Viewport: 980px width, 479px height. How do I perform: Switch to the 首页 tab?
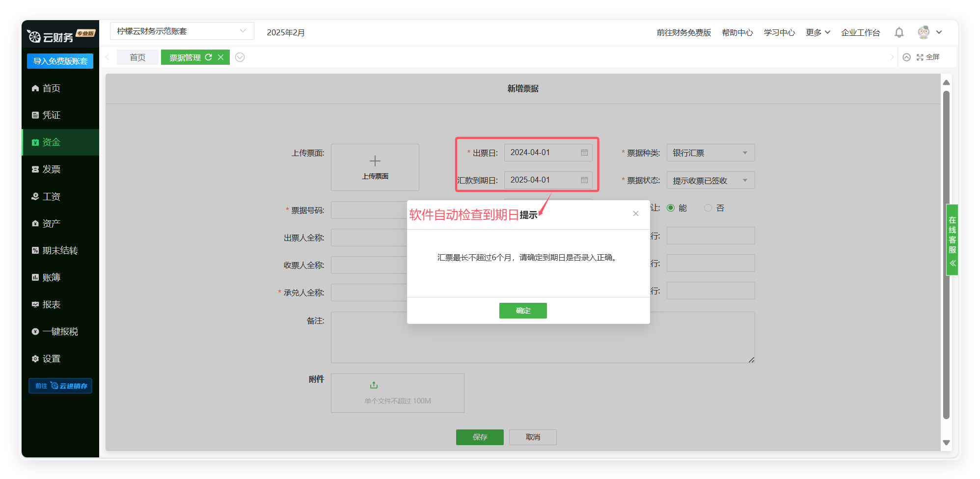(x=137, y=57)
